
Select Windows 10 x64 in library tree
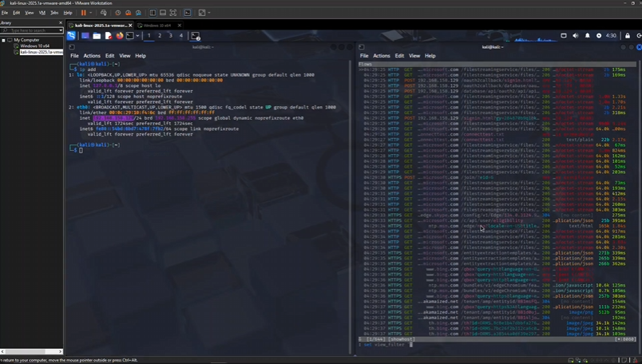(34, 45)
